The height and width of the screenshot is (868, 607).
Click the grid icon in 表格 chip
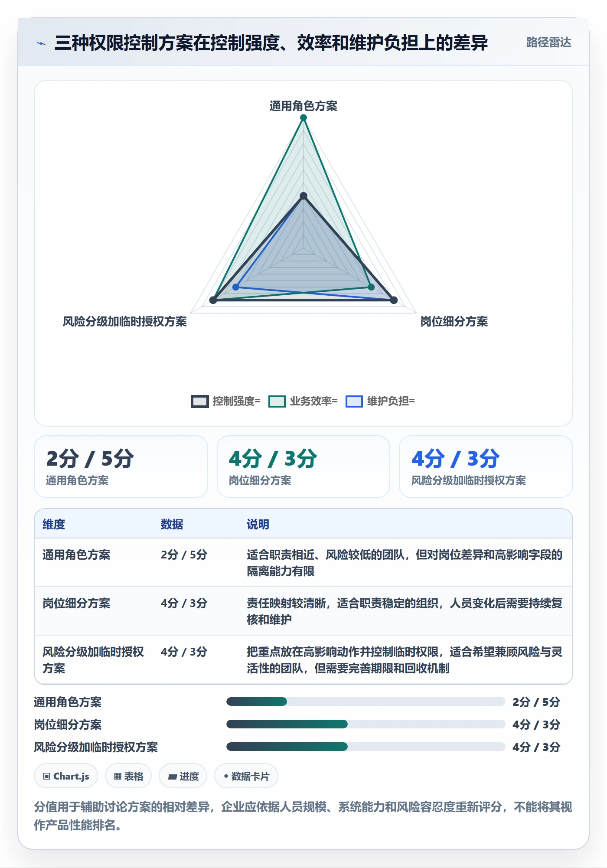pos(117,777)
